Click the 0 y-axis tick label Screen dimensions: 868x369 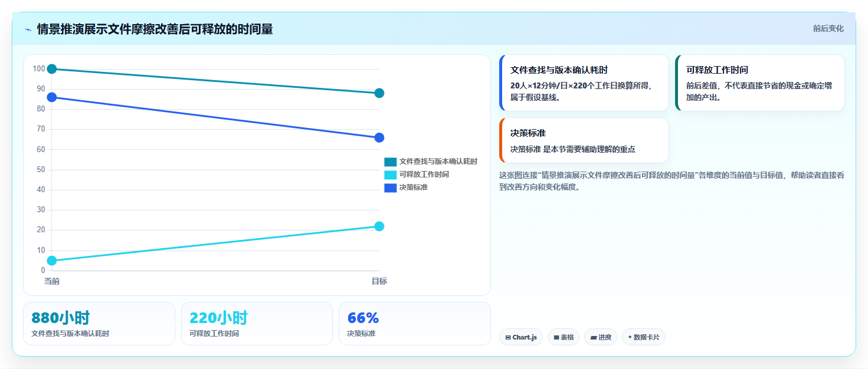43,271
